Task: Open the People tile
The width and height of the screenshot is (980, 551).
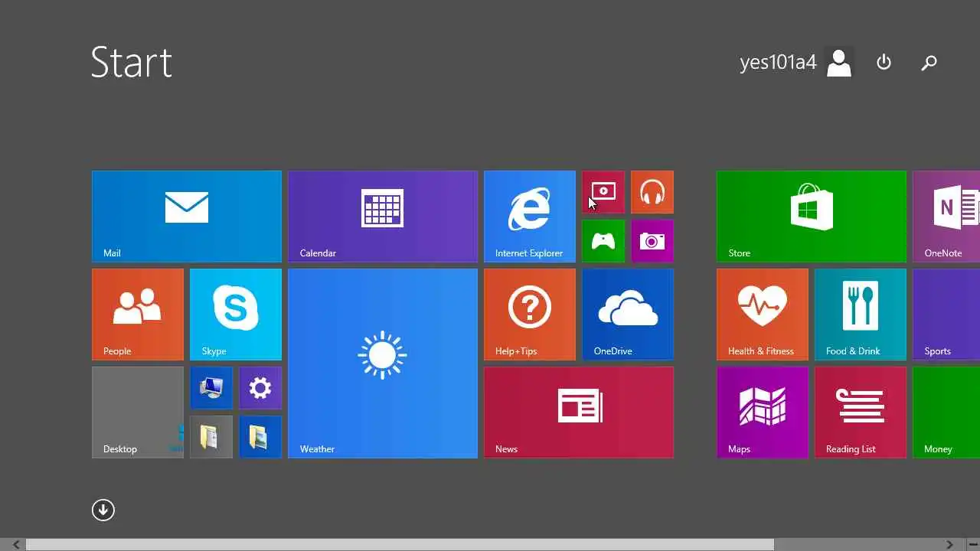Action: [x=138, y=315]
